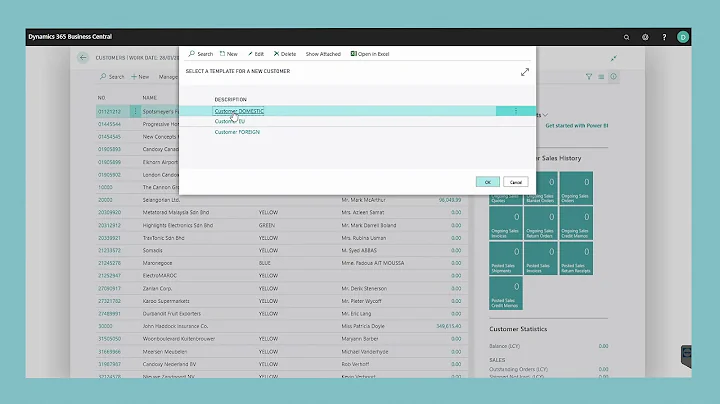The height and width of the screenshot is (404, 720).
Task: Click Show Attached in the dialog toolbar
Action: point(323,54)
